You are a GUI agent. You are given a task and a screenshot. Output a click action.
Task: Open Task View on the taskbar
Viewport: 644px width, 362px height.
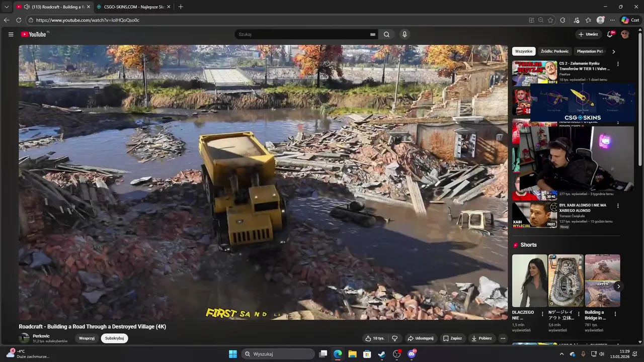click(324, 354)
